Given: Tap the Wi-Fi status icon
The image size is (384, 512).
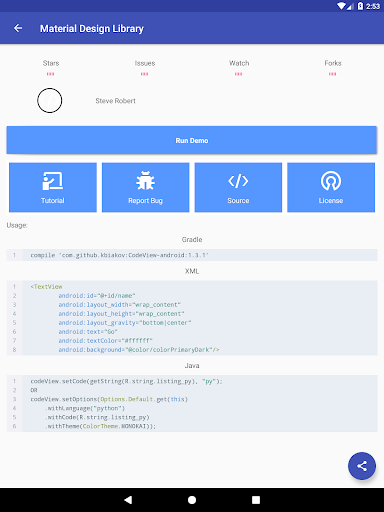Looking at the screenshot, I should [x=341, y=6].
